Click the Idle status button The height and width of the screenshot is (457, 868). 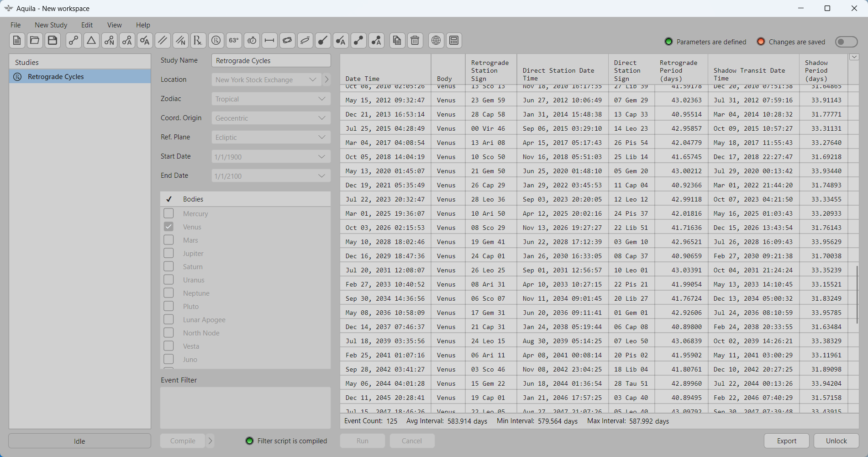tap(79, 441)
